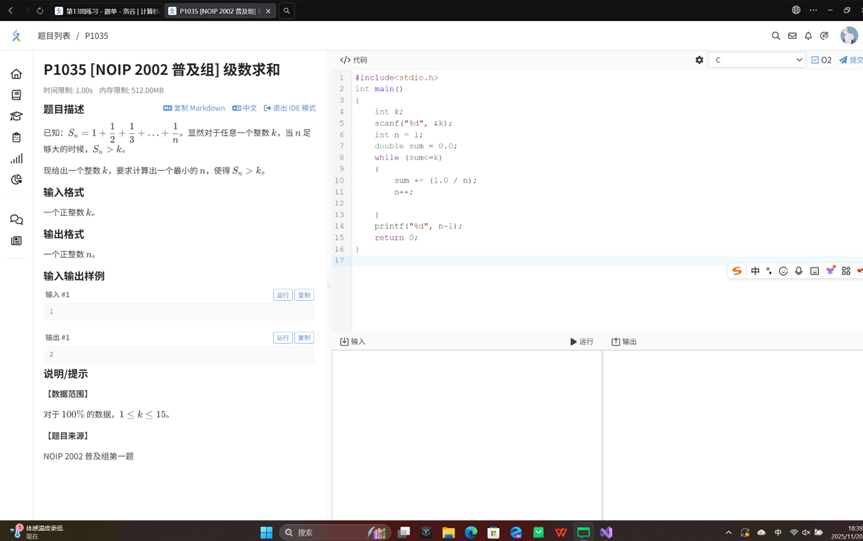This screenshot has height=541, width=863.
Task: Open the browser three-dots menu
Action: [813, 10]
